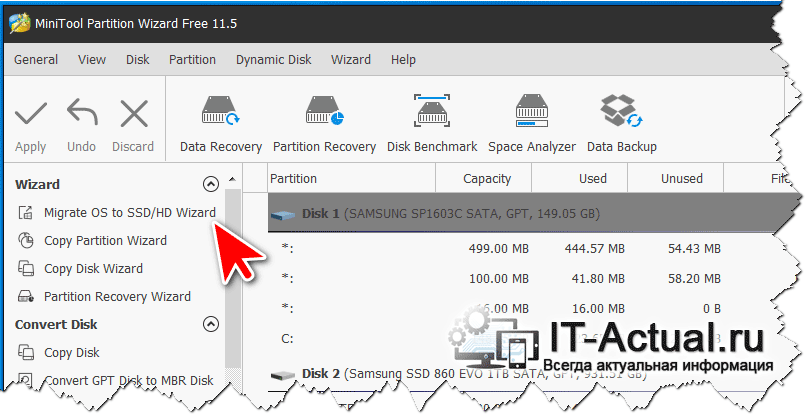
Task: Click the 41.80 MB used value
Action: (598, 279)
